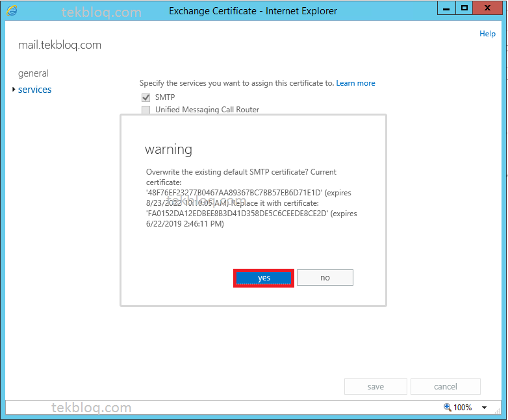Viewport: 508px width, 420px height.
Task: Click the new certificate thumbprint 'FA0152DA12EDBEE8B3D41D358DE5C6CEEDE8CE2D'
Action: tap(237, 214)
